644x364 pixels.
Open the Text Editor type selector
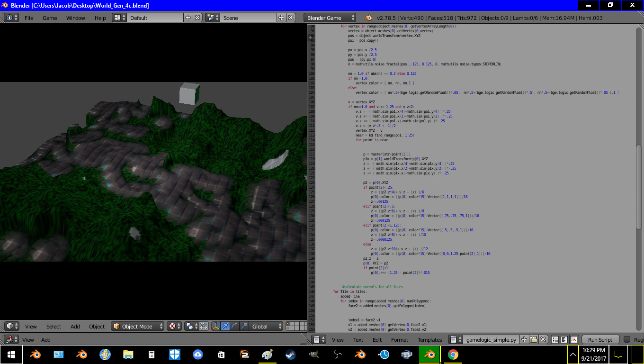[320, 339]
